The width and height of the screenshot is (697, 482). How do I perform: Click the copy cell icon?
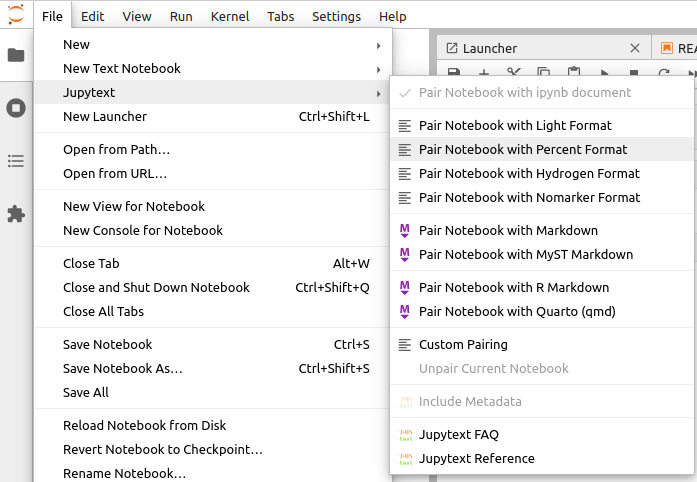(544, 72)
